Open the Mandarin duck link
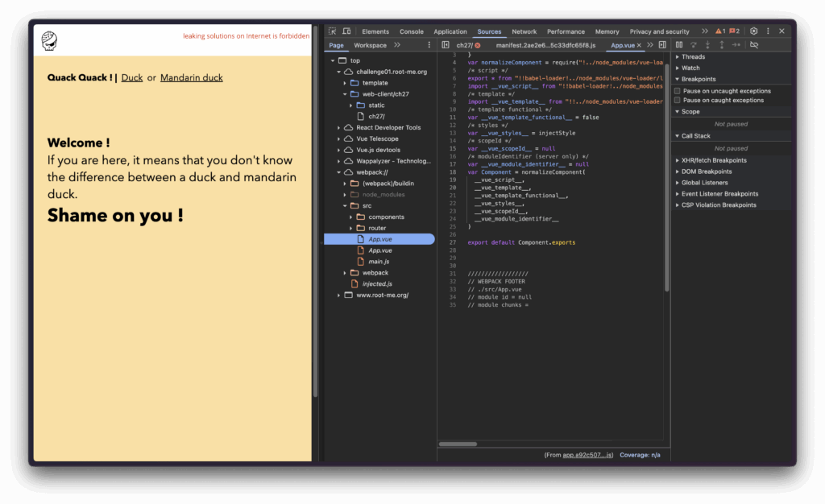Viewport: 825px width, 504px height. click(191, 78)
